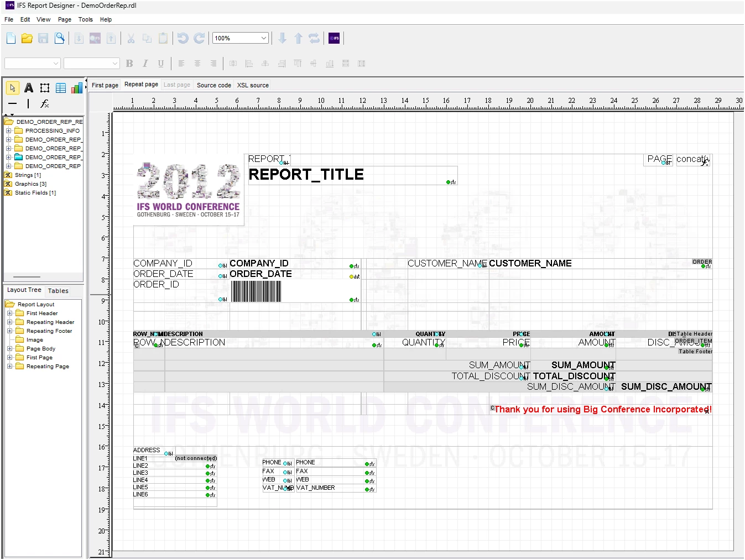Open the Tools menu
The image size is (745, 560).
click(x=86, y=19)
